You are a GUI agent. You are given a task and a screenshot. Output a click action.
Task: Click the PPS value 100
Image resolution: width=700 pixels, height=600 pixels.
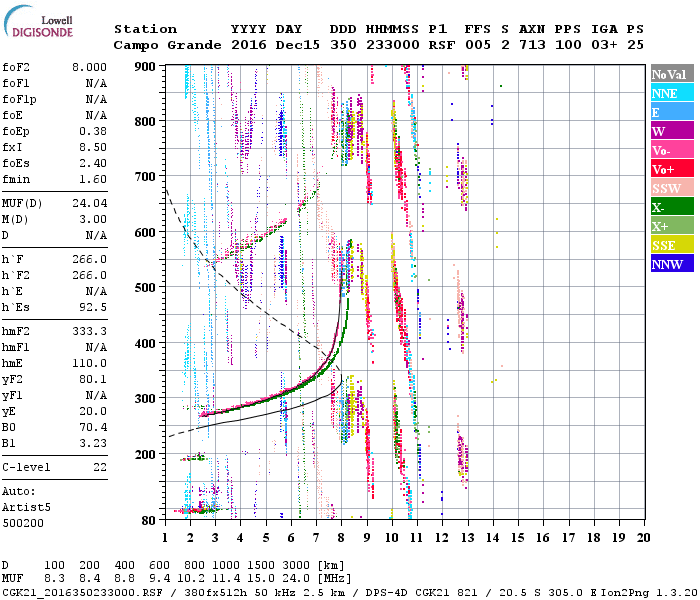click(568, 45)
